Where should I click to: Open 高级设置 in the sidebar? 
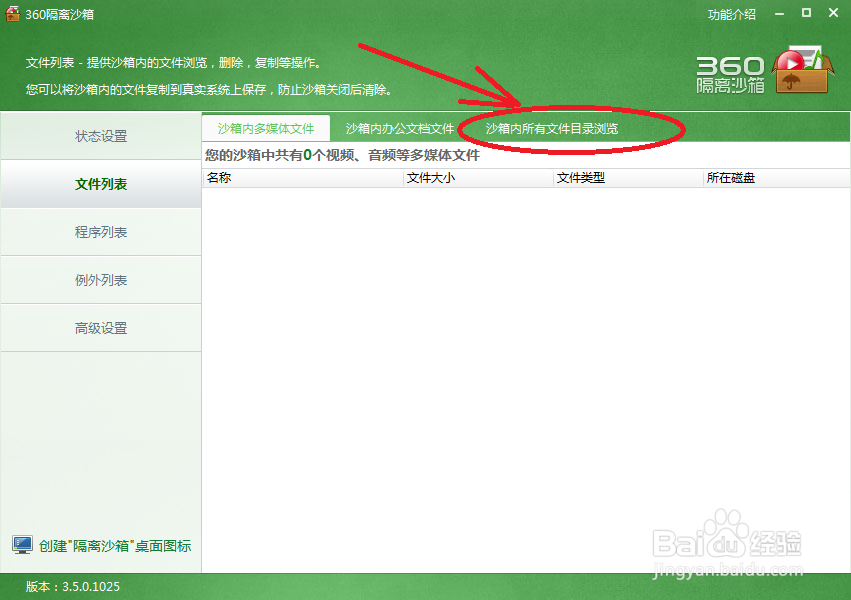101,328
